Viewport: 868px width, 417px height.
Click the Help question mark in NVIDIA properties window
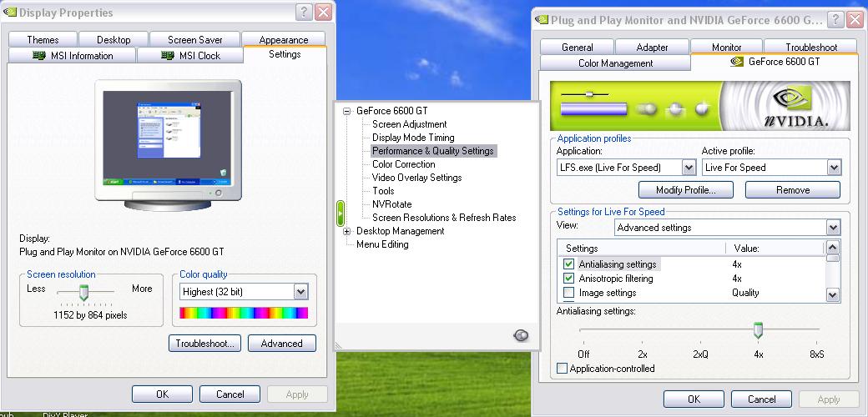point(835,20)
